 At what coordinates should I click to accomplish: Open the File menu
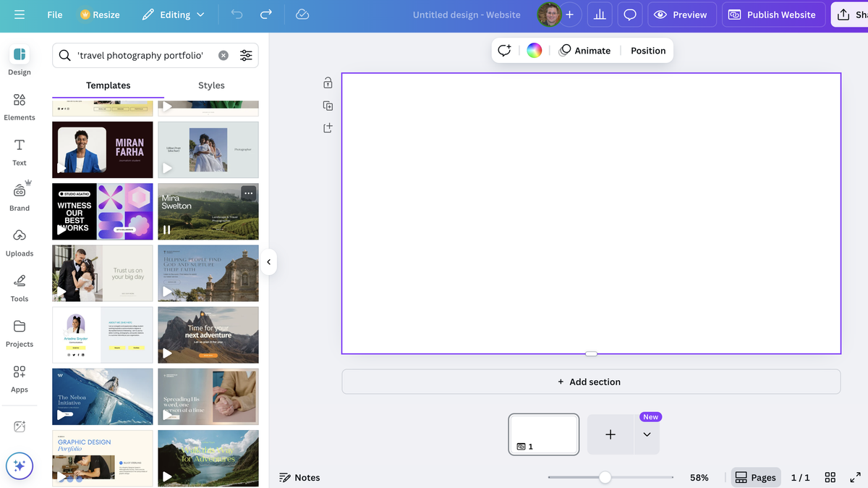click(x=54, y=14)
